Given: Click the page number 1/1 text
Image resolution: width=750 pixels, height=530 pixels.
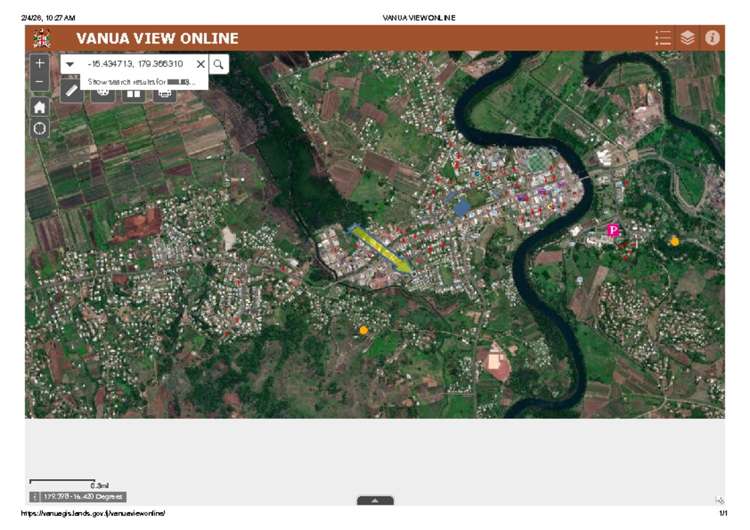Looking at the screenshot, I should (723, 513).
